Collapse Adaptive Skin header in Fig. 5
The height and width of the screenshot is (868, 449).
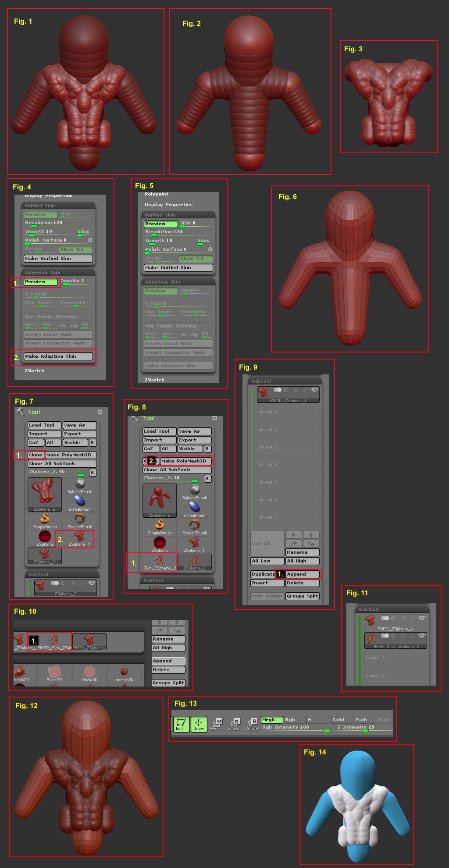(178, 282)
